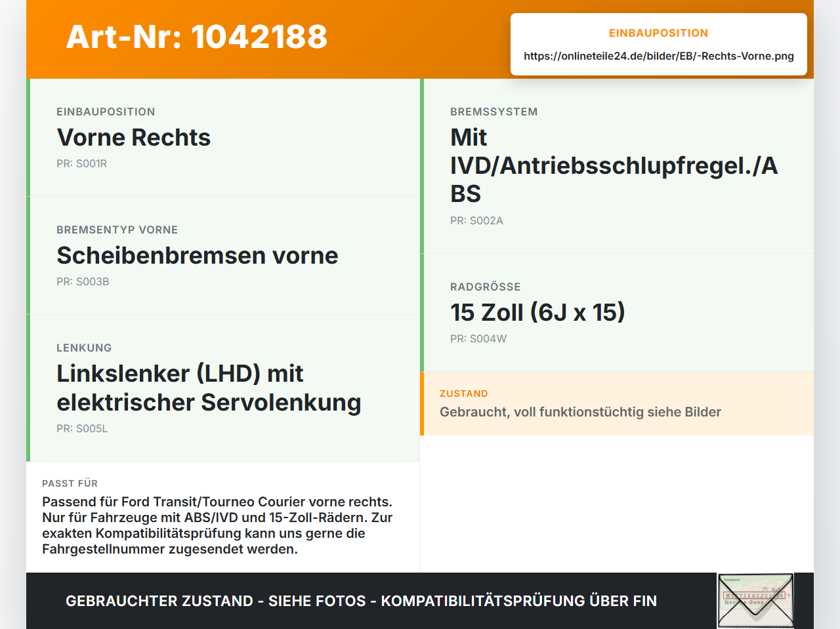840x629 pixels.
Task: Click the orange Einbauposition label in popup
Action: coord(658,33)
